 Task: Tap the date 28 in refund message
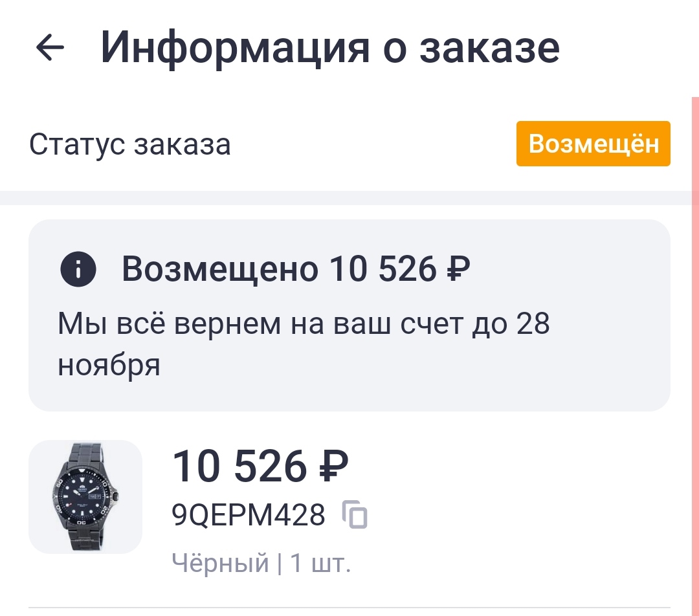tap(533, 323)
